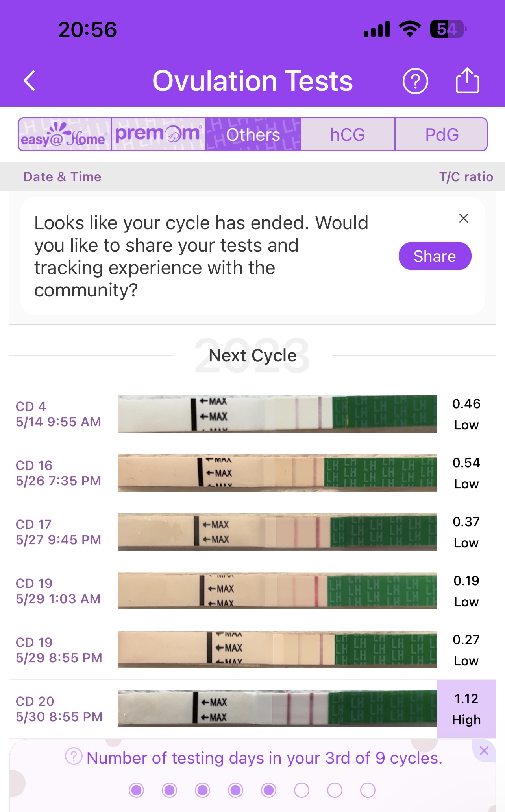Open the help question mark icon
Image resolution: width=505 pixels, height=812 pixels.
[415, 81]
